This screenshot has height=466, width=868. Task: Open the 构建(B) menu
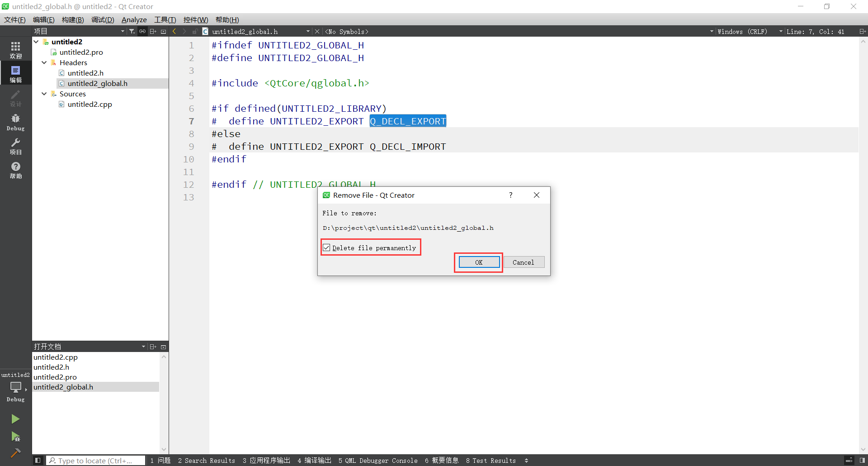pos(73,19)
